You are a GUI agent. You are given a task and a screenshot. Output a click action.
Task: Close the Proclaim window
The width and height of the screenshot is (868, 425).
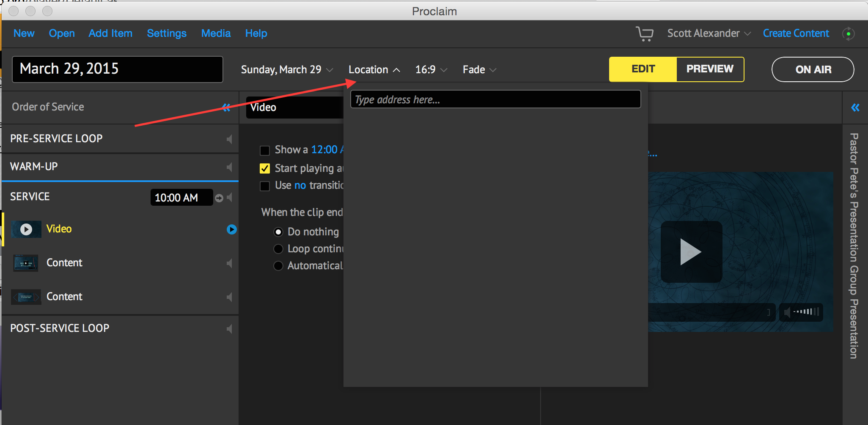14,11
